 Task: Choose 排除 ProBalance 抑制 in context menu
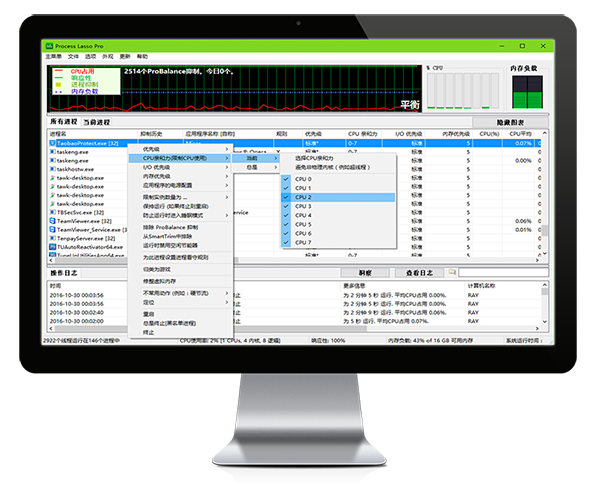[x=171, y=227]
